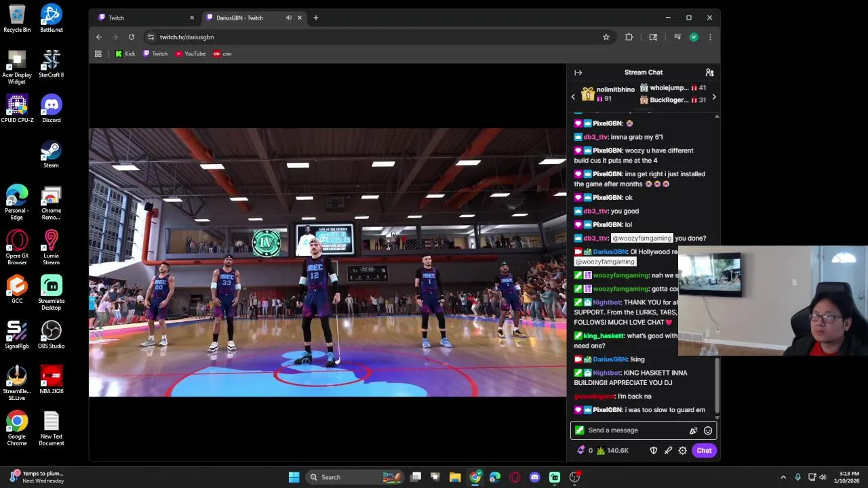Select Lumia Stream desktop shortcut

pyautogui.click(x=51, y=248)
